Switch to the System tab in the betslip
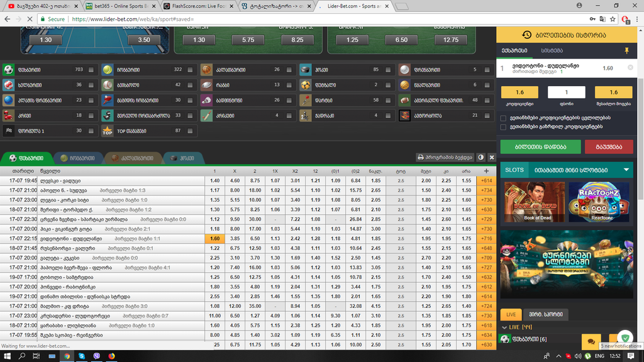Viewport: 644px width, 362px height. (x=552, y=50)
